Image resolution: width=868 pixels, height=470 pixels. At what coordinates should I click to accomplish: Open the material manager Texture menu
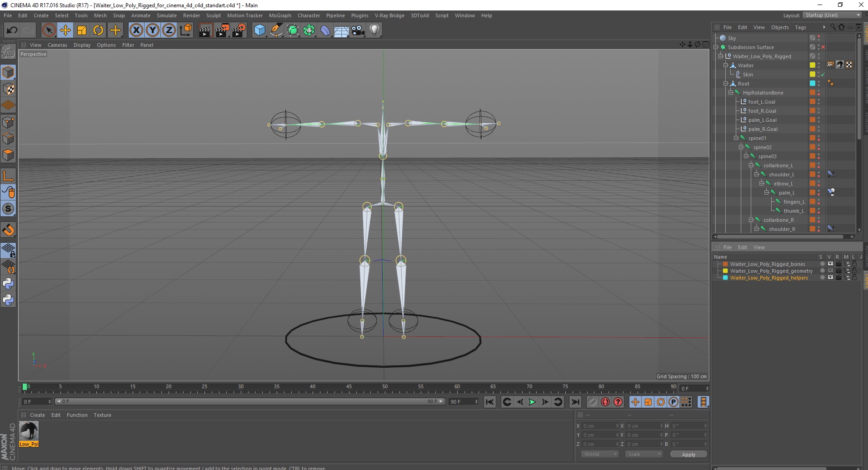click(102, 415)
